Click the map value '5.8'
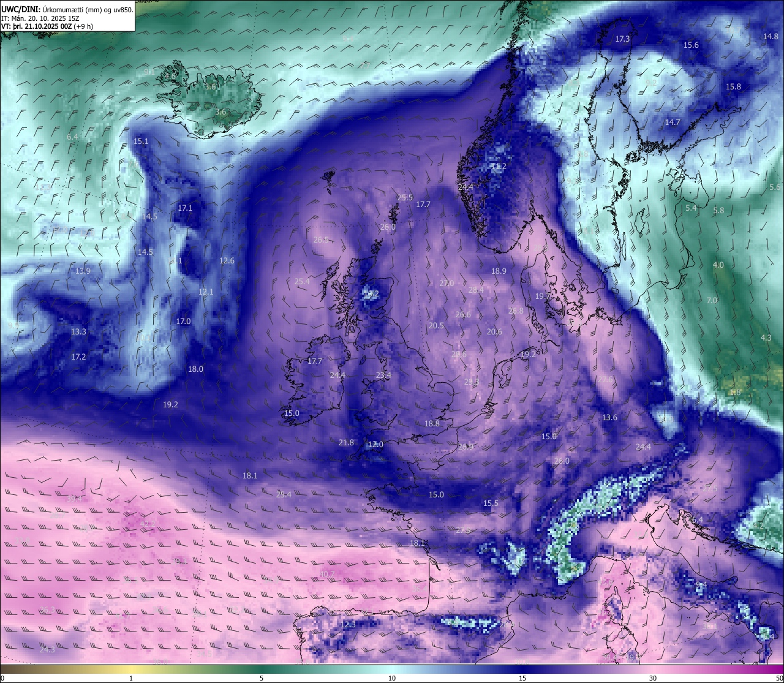The height and width of the screenshot is (683, 784). pyautogui.click(x=718, y=210)
